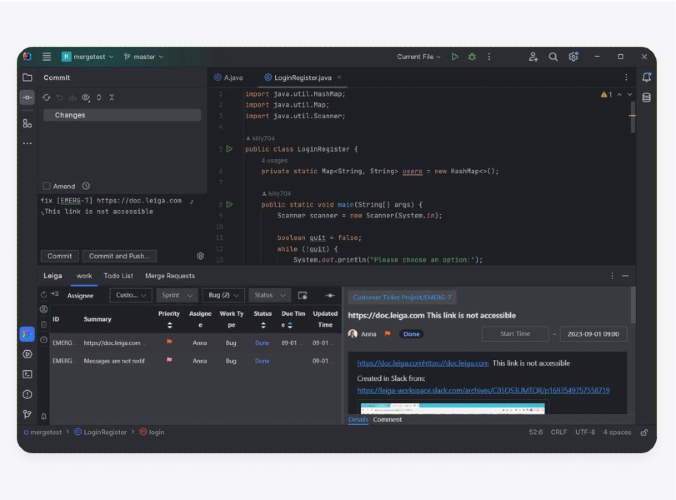Image resolution: width=676 pixels, height=500 pixels.
Task: Sort by Priority column arrows
Action: tap(169, 325)
